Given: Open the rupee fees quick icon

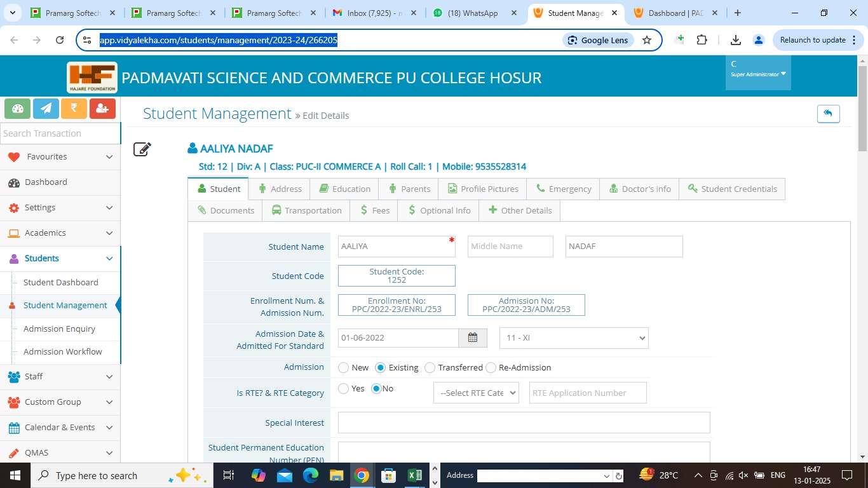Looking at the screenshot, I should (x=74, y=109).
